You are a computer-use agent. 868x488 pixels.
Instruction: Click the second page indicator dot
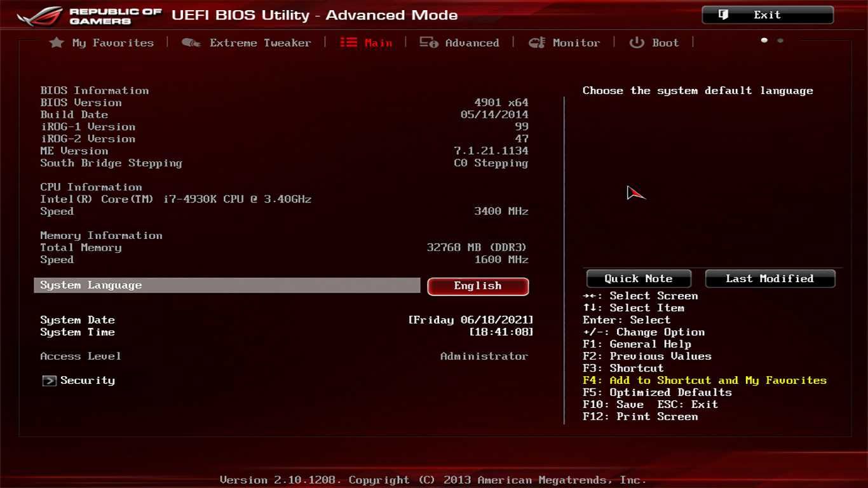pos(780,41)
